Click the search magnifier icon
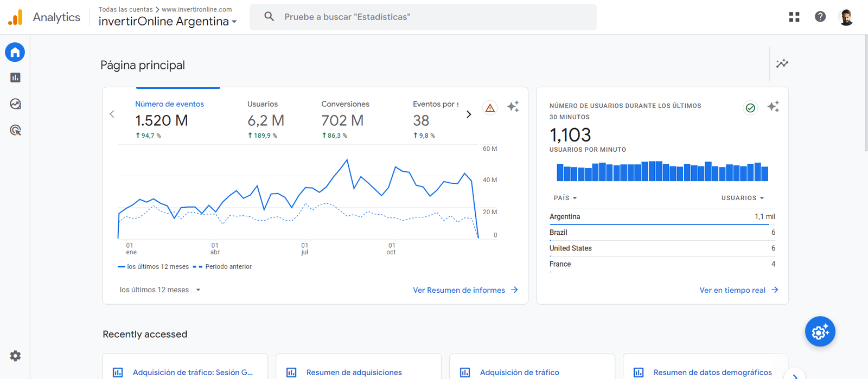 (269, 17)
